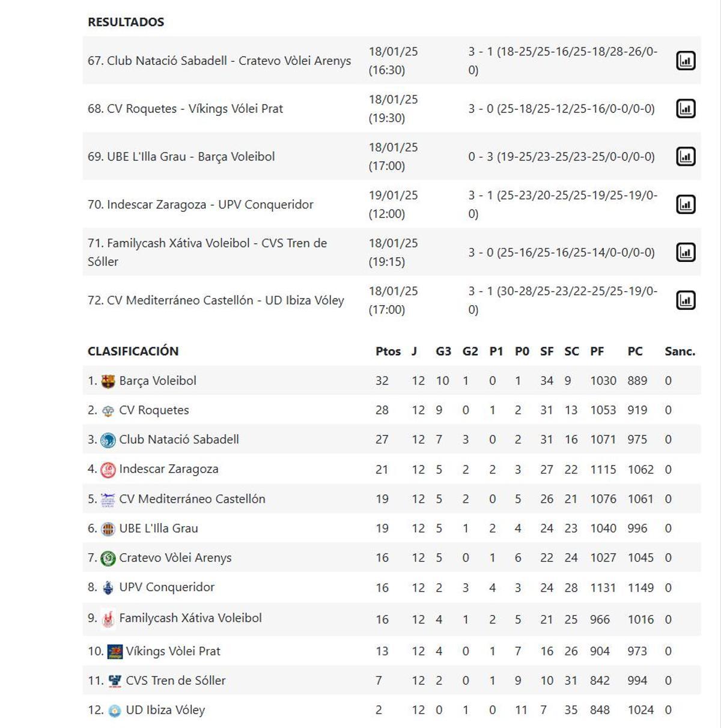The image size is (721, 728).
Task: Open statistics for Familycash Xátiva match
Action: 686,252
